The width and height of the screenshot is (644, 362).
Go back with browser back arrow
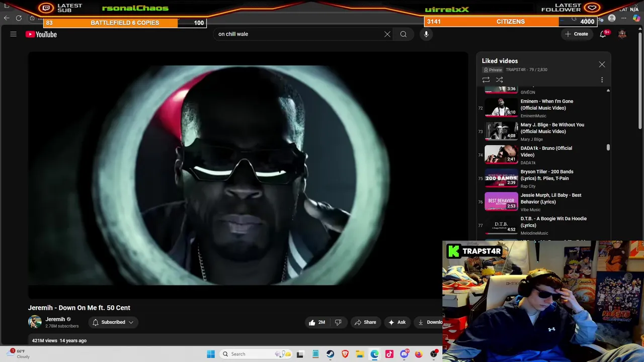[x=7, y=18]
